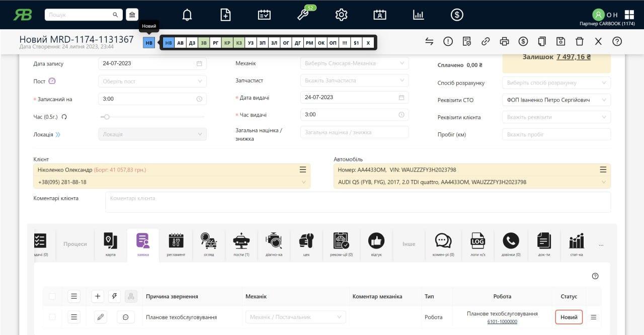Tick the checkbox in table header row

(x=52, y=297)
